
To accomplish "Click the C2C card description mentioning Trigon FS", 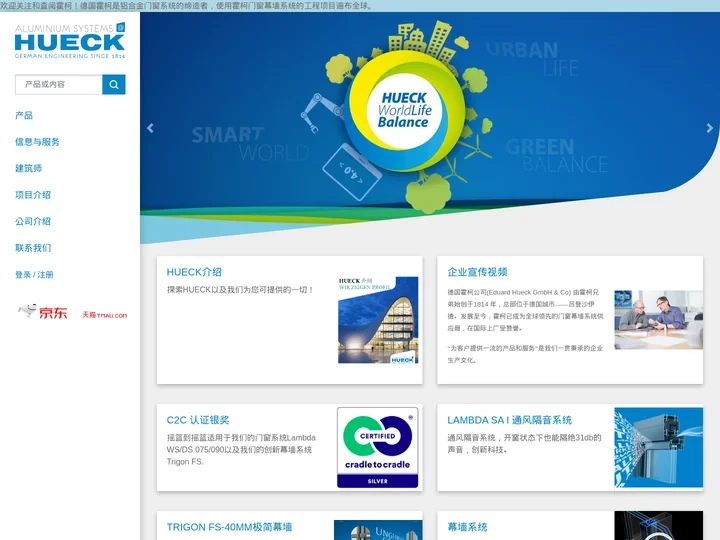I will 241,450.
